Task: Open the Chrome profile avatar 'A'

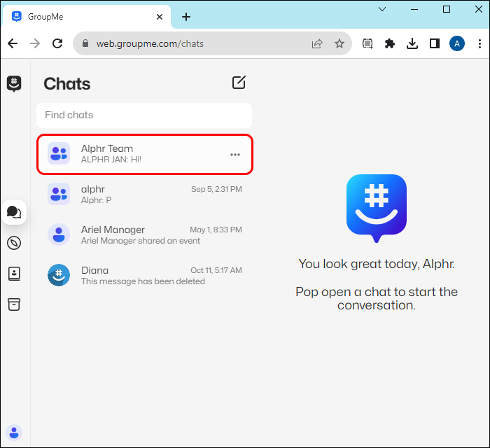Action: coord(457,43)
